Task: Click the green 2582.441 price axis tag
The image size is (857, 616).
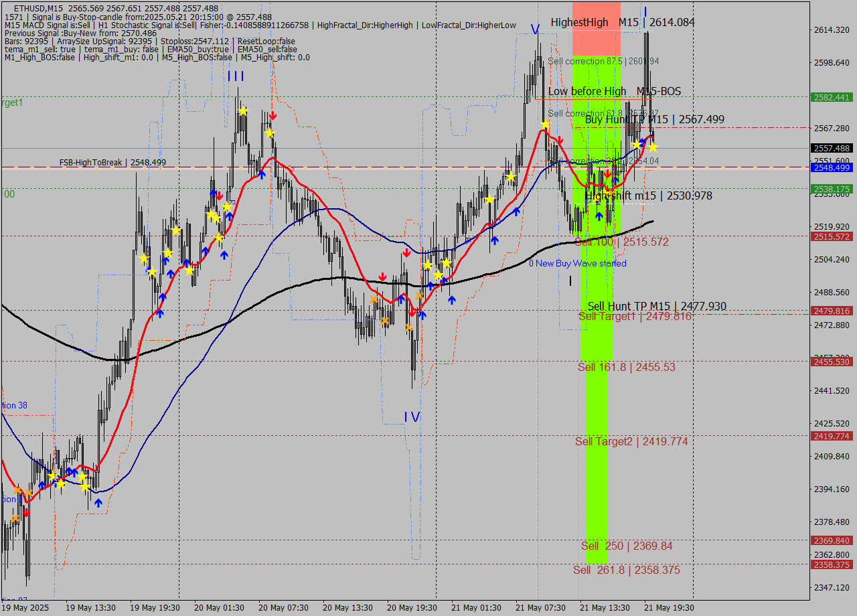Action: tap(832, 97)
